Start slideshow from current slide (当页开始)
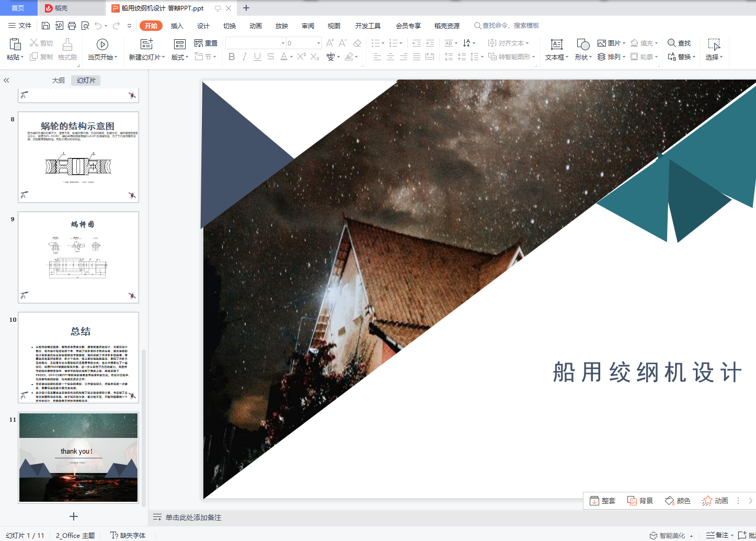Viewport: 756px width, 541px height. tap(102, 49)
